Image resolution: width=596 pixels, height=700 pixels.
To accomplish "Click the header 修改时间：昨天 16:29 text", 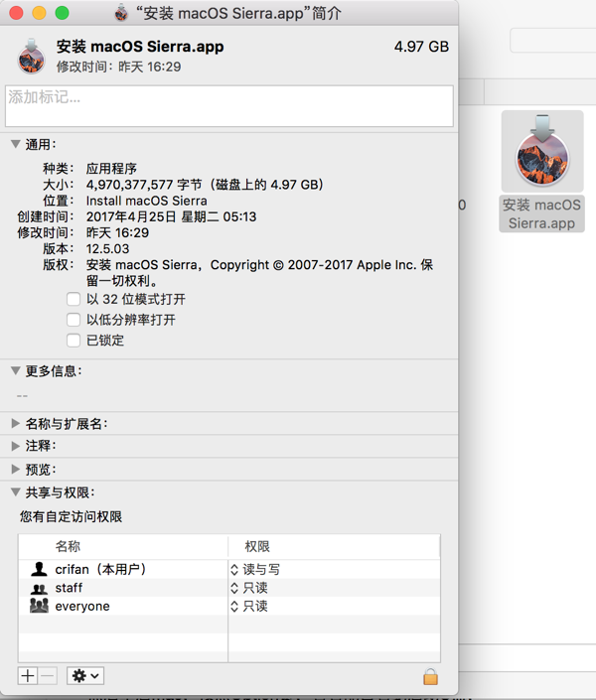I will (x=119, y=67).
